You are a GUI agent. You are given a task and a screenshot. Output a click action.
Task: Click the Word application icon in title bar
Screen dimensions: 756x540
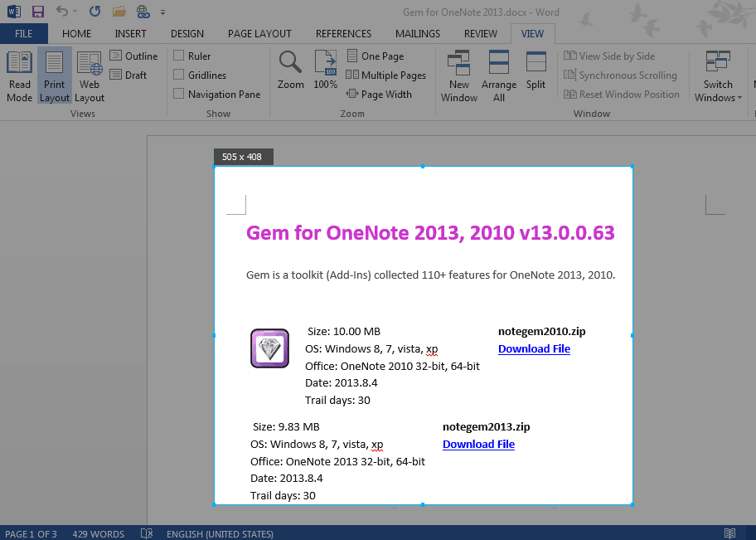click(x=13, y=11)
